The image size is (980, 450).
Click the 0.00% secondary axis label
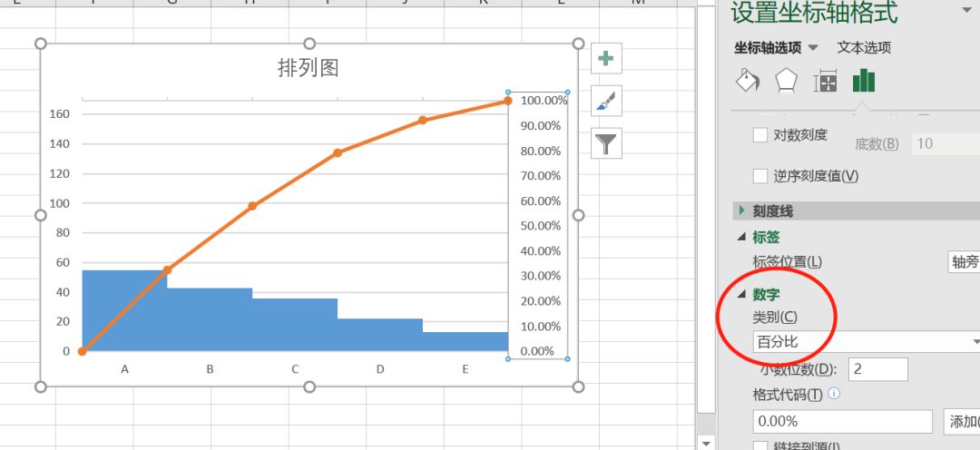click(537, 351)
